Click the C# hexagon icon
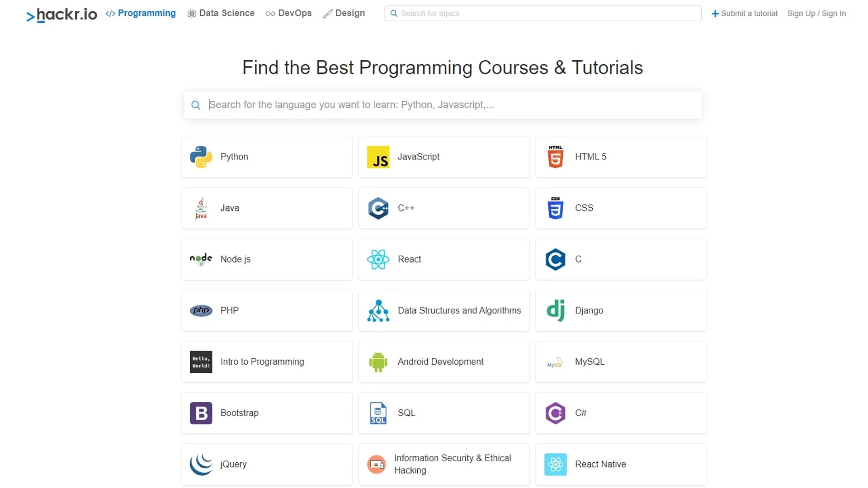This screenshot has width=868, height=488. coord(555,413)
